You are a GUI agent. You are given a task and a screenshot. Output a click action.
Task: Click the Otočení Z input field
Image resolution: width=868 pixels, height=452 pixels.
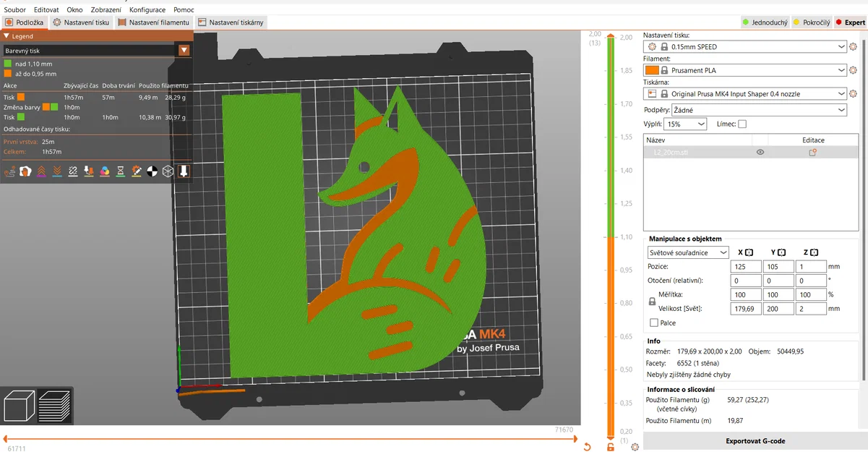point(811,281)
